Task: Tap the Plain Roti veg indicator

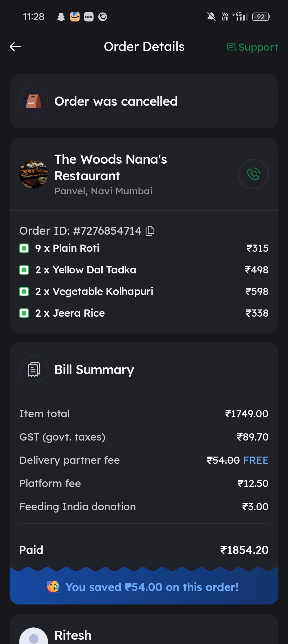Action: 24,248
